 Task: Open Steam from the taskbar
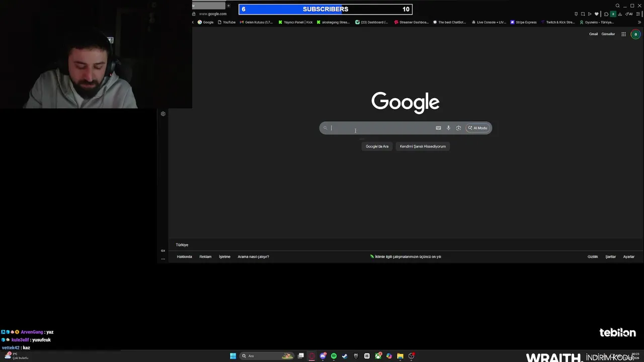[345, 356]
